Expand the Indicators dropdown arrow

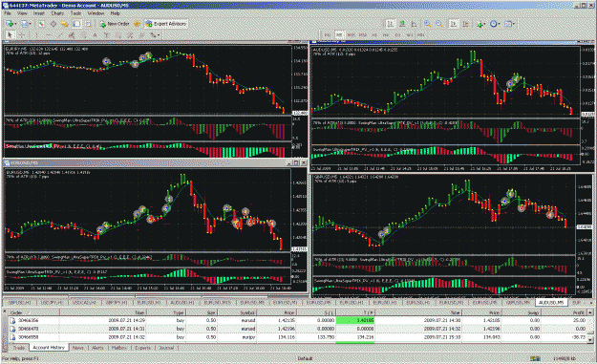coord(485,24)
